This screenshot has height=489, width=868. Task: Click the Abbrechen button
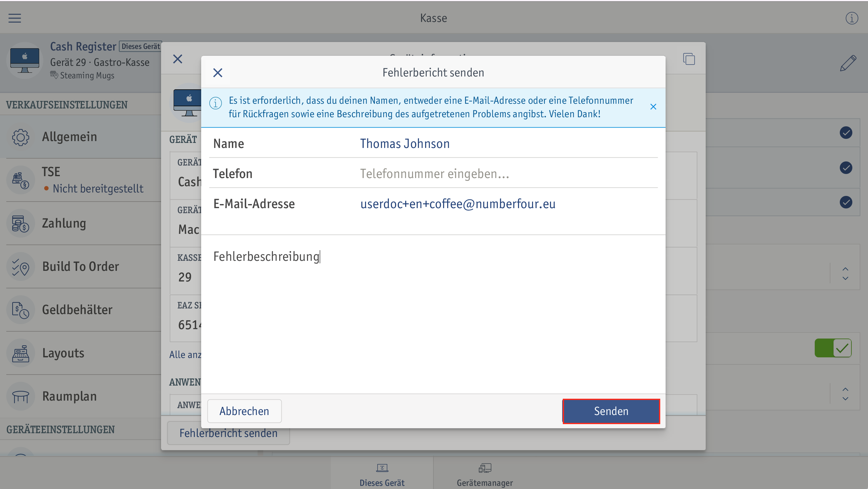[x=244, y=411]
